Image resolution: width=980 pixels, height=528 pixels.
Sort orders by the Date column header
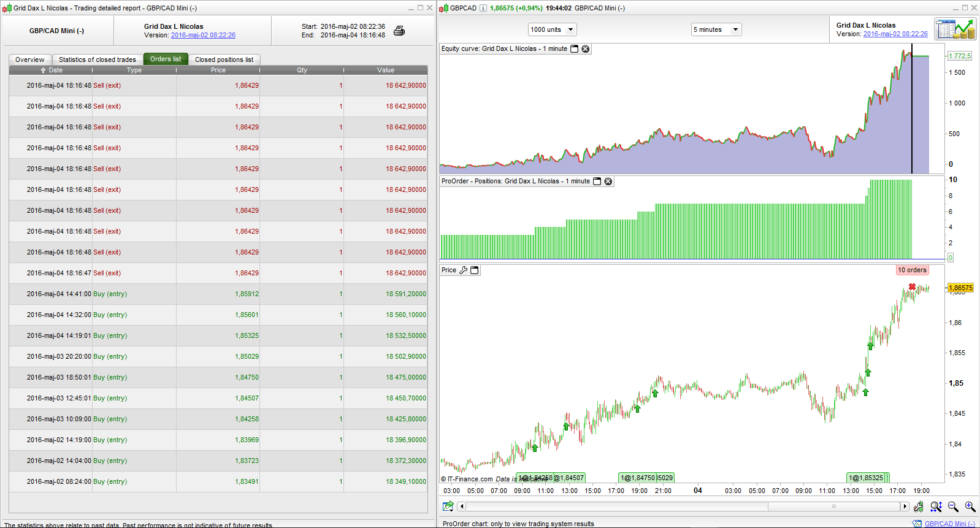pyautogui.click(x=52, y=70)
